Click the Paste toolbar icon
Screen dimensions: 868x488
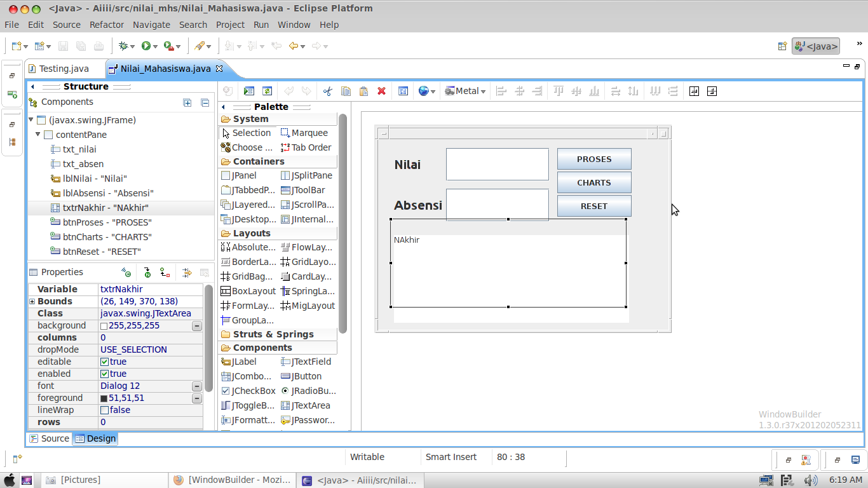(363, 91)
